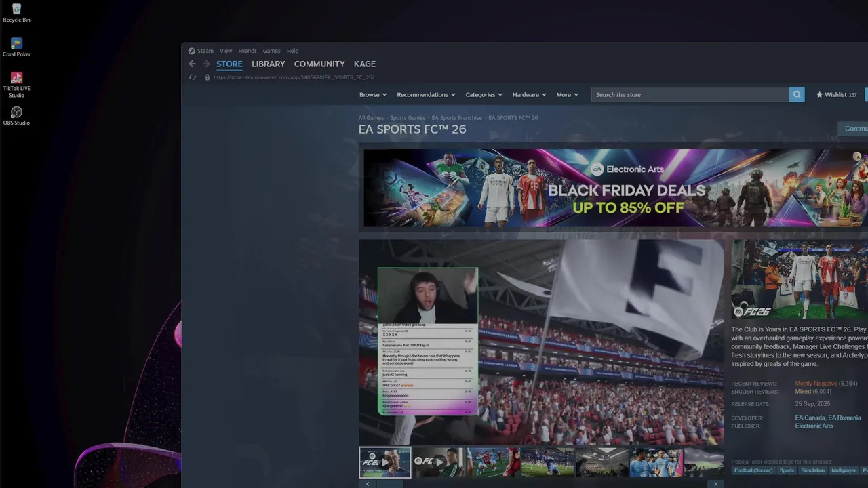This screenshot has width=868, height=488.
Task: Click the store page URL address
Action: tap(294, 77)
